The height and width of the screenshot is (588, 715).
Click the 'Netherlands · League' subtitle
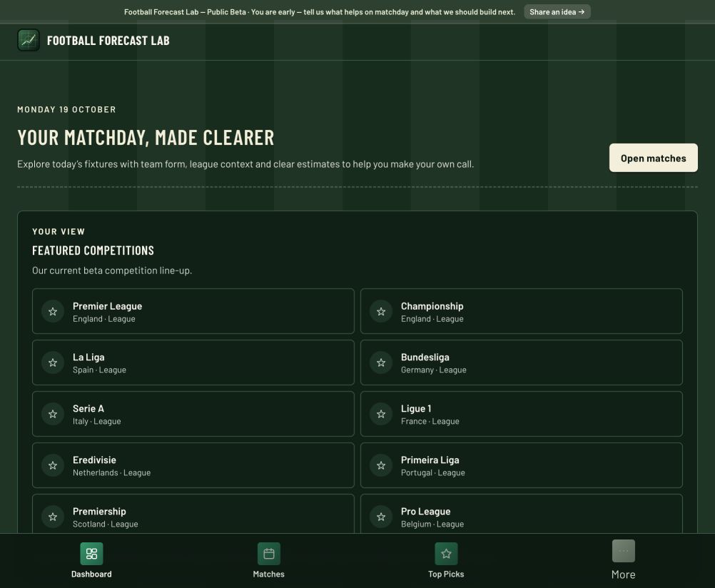point(112,472)
